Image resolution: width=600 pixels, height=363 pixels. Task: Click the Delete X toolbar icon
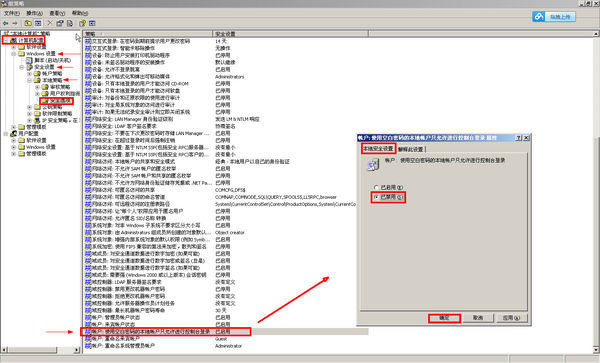pos(50,23)
